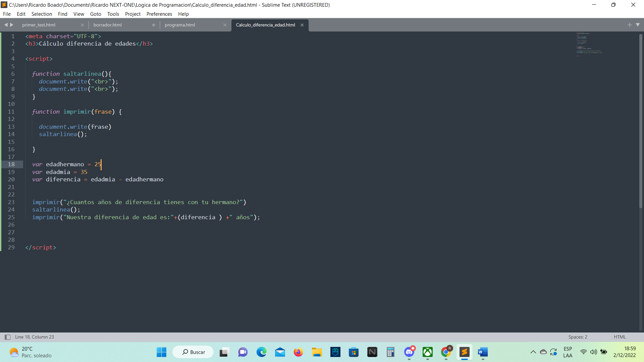Launch Microsoft Edge from taskbar
Image resolution: width=644 pixels, height=362 pixels.
[x=261, y=352]
